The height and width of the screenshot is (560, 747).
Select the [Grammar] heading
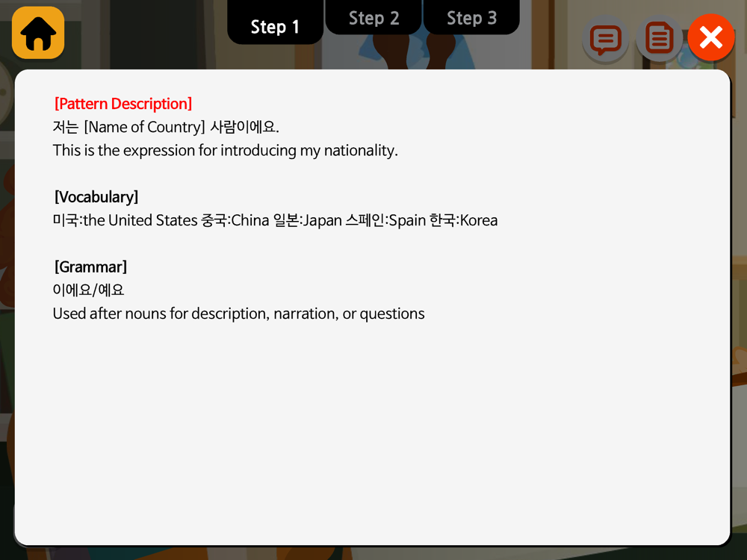pos(90,267)
